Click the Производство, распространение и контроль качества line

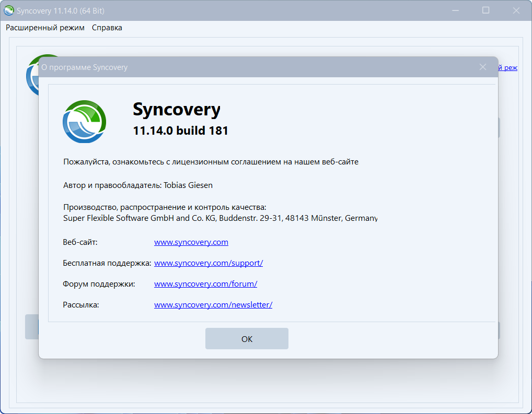[x=165, y=207]
